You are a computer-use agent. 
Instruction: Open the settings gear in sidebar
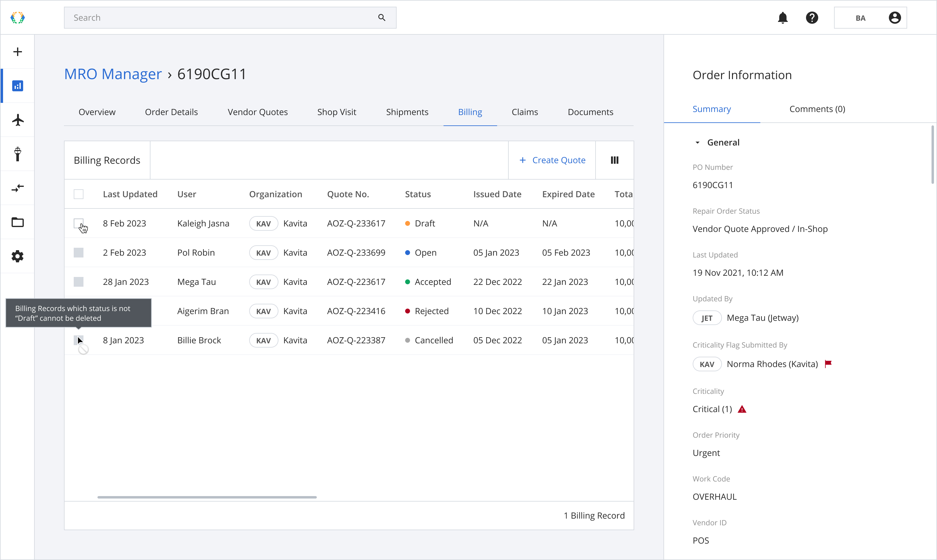(x=17, y=256)
